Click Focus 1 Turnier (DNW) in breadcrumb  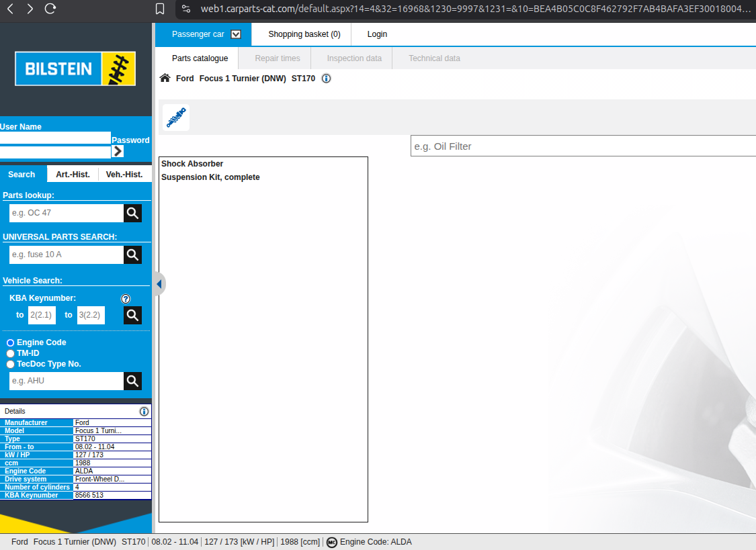[243, 79]
